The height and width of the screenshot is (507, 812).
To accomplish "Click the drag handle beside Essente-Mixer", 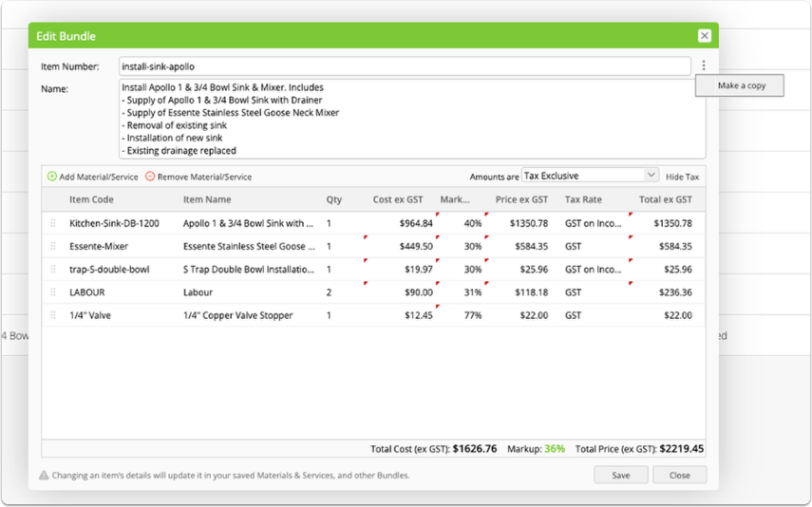I will point(53,246).
